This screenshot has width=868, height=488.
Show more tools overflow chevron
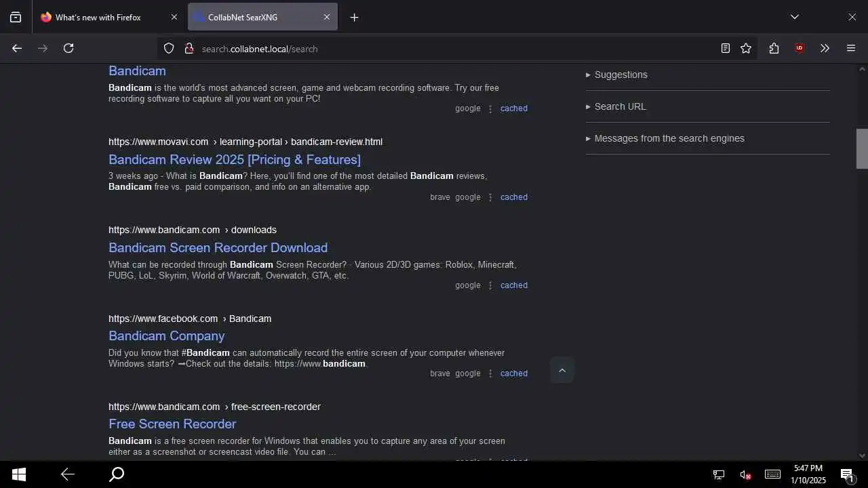[825, 48]
